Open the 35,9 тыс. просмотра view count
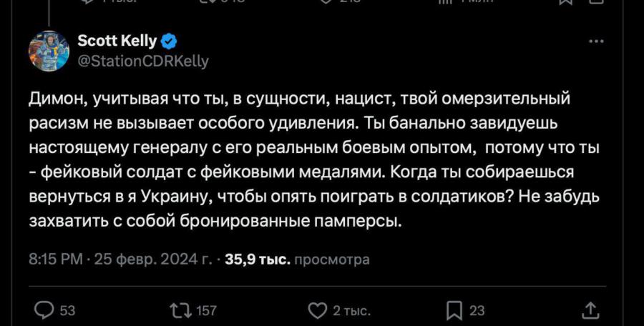 297,260
